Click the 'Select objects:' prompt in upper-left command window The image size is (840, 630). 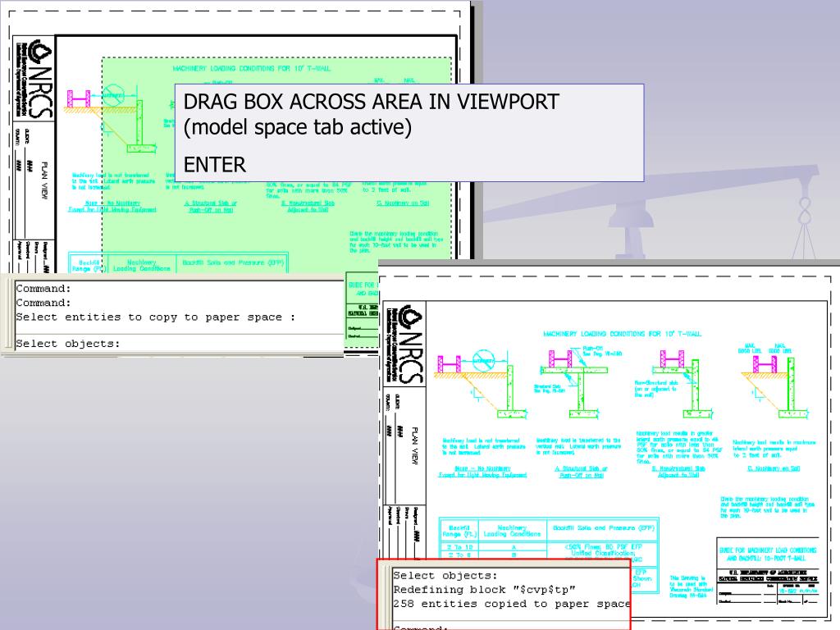pyautogui.click(x=67, y=344)
